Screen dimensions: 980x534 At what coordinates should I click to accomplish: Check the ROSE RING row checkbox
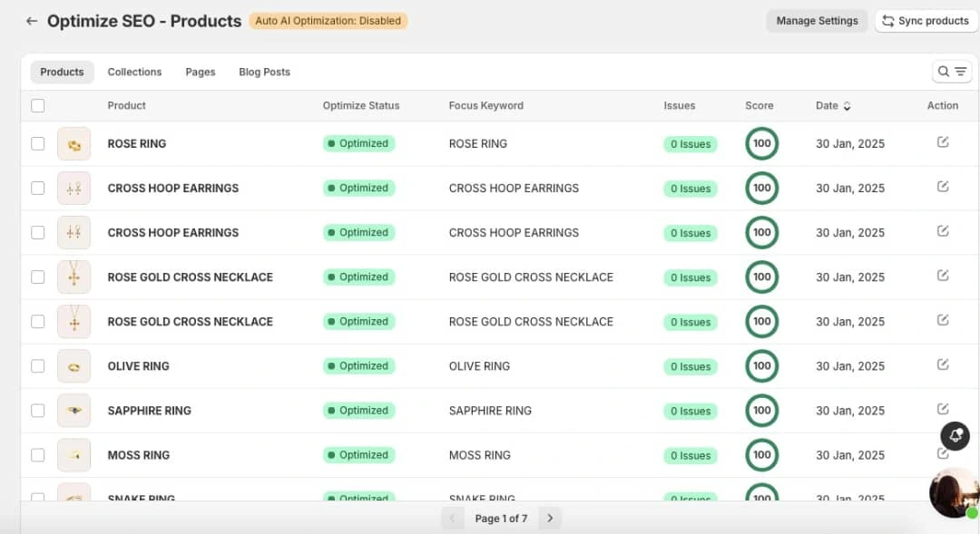click(x=37, y=143)
